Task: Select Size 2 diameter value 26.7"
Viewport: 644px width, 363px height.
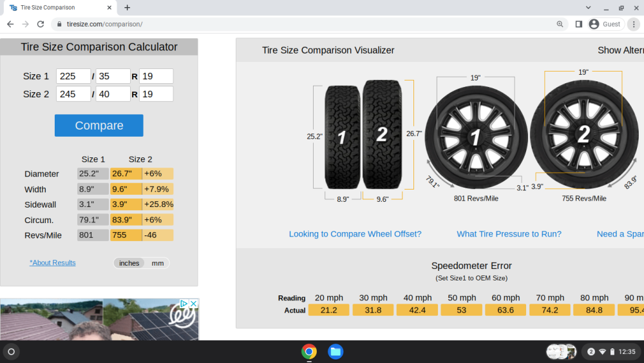Action: (x=126, y=173)
